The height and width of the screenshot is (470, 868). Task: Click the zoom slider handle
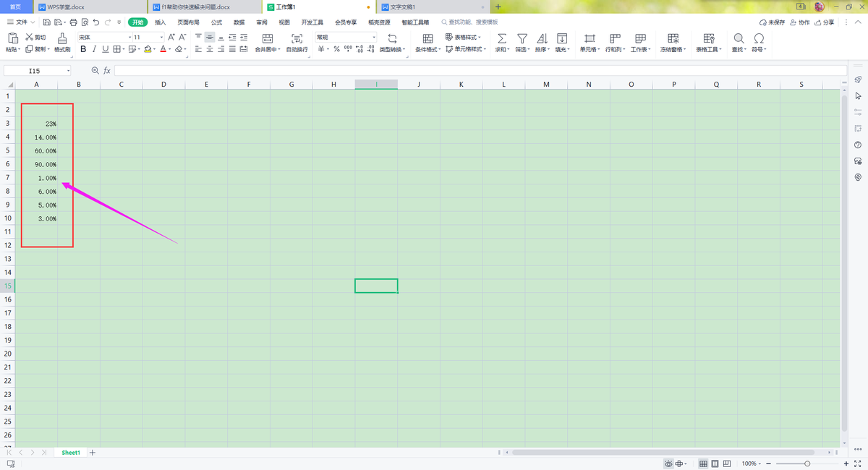pyautogui.click(x=807, y=463)
